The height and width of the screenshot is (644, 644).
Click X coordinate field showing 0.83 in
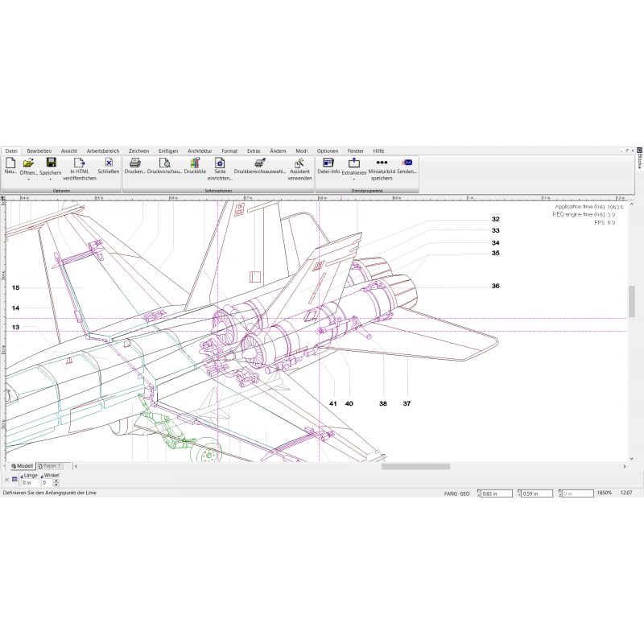[x=497, y=493]
